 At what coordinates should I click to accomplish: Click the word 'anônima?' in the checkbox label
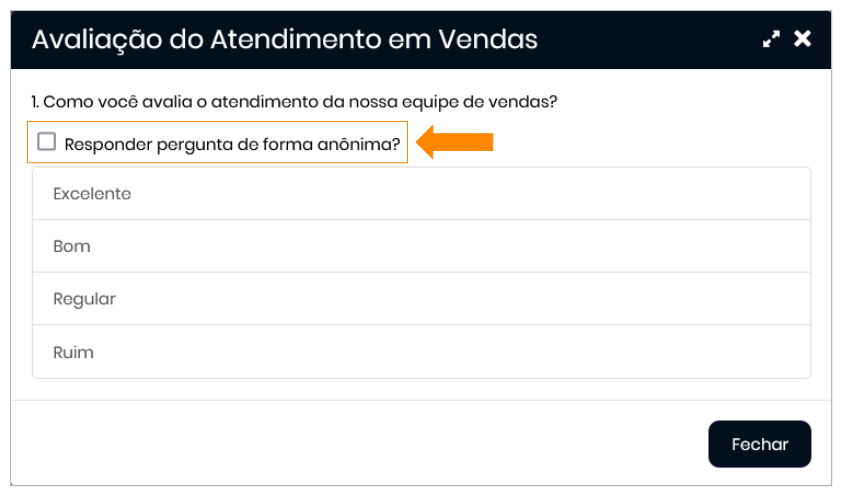coord(365,145)
